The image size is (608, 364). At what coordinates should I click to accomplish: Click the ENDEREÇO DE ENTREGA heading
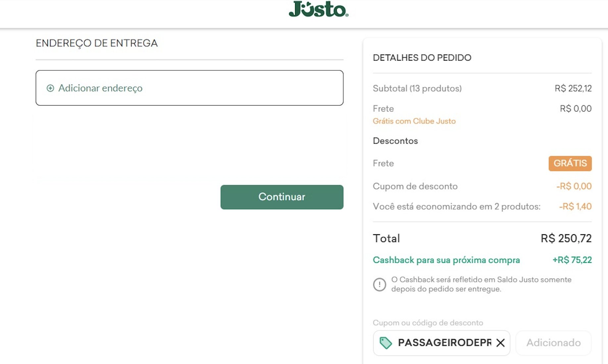pos(97,43)
